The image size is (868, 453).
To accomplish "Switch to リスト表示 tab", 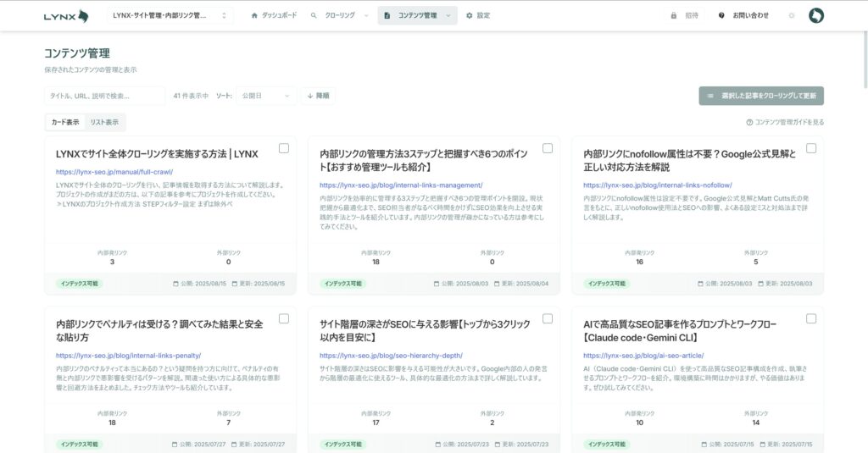I will tap(105, 122).
